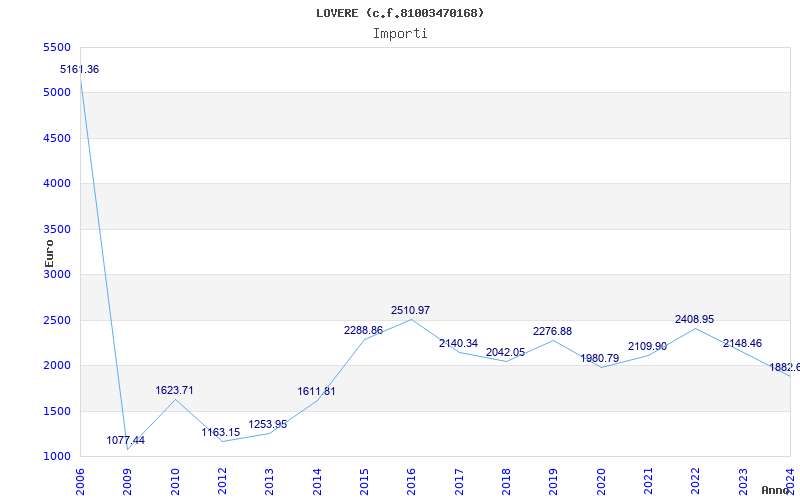This screenshot has height=500, width=800.
Task: Click the 1611.81 data label
Action: click(x=316, y=392)
